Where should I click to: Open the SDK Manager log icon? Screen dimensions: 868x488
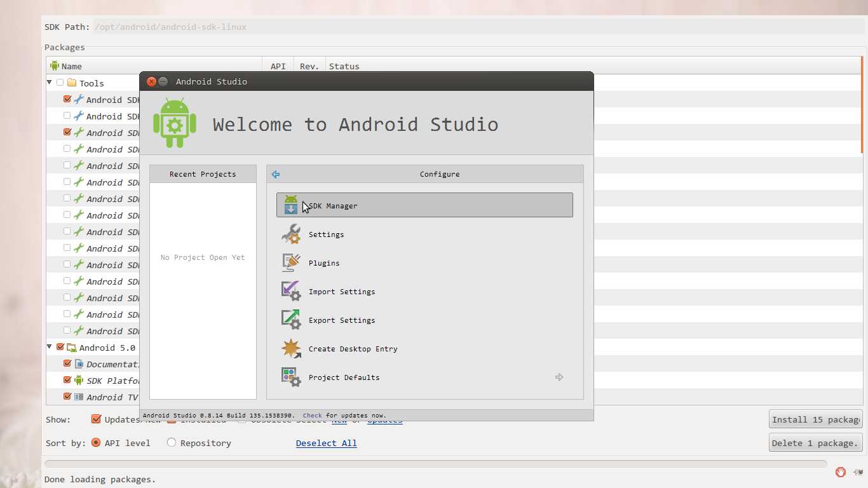tap(858, 471)
